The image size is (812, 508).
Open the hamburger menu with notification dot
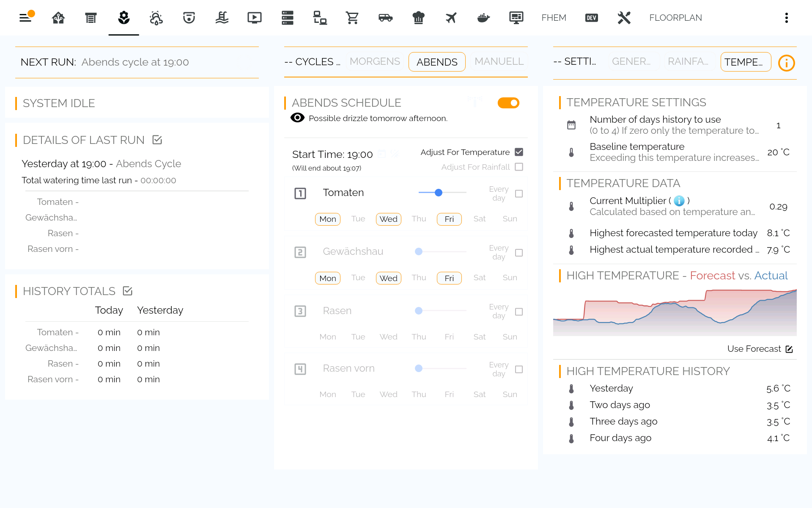click(26, 18)
